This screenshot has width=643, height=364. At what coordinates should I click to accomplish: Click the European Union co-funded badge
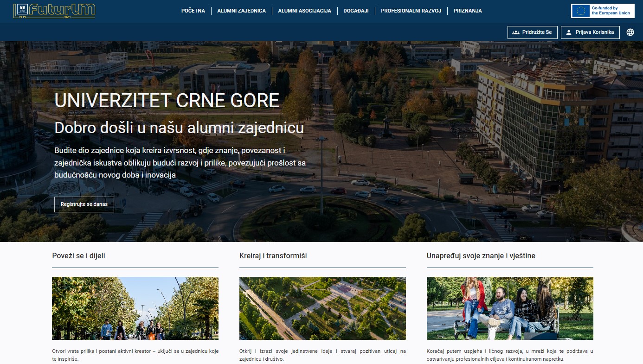coord(603,11)
